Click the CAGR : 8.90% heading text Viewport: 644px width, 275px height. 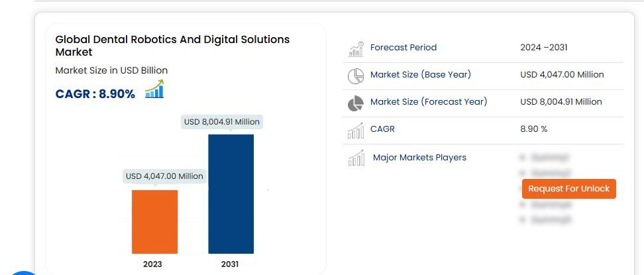[x=95, y=94]
